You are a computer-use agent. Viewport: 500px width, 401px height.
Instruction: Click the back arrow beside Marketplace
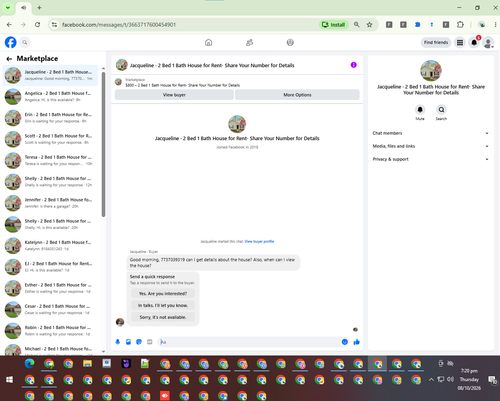point(9,59)
